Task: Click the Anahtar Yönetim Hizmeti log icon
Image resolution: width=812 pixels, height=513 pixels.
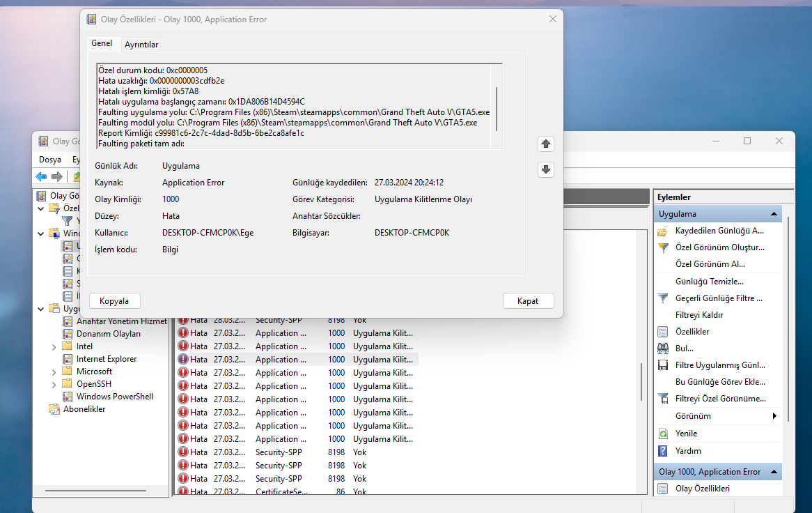Action: [x=68, y=321]
